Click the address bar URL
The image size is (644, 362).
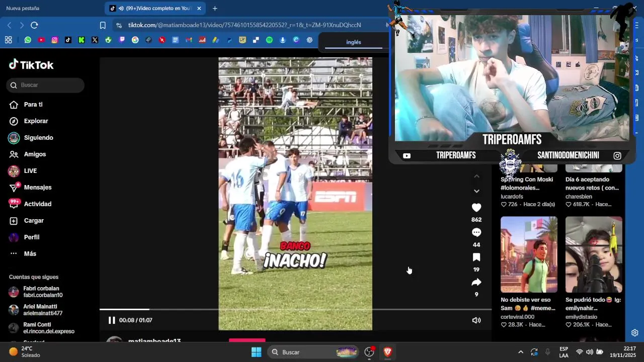[245, 25]
